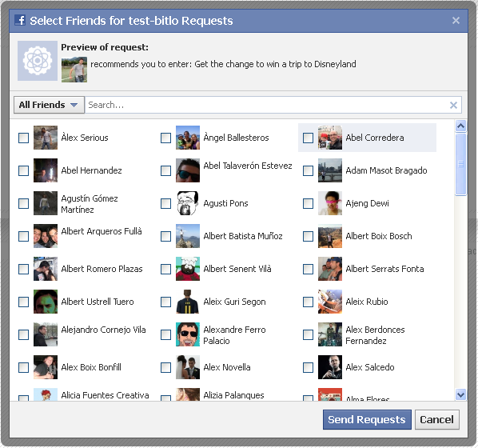Click the name Alicia Fuentes Creativa

pyautogui.click(x=105, y=395)
